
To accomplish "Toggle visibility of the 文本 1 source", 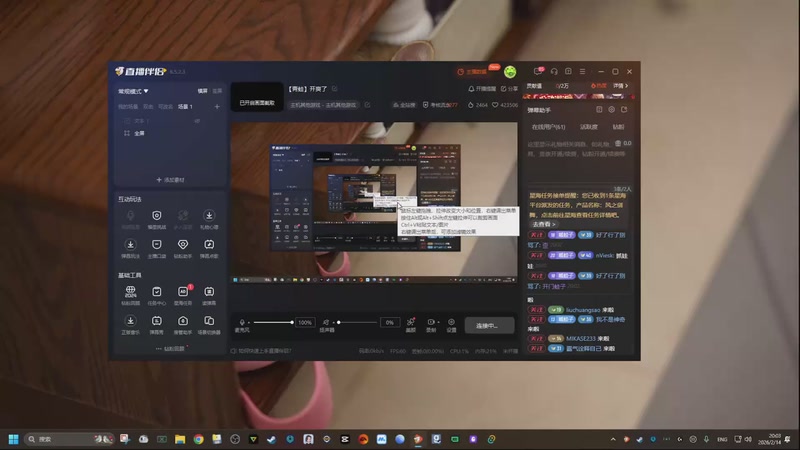I will pyautogui.click(x=197, y=121).
